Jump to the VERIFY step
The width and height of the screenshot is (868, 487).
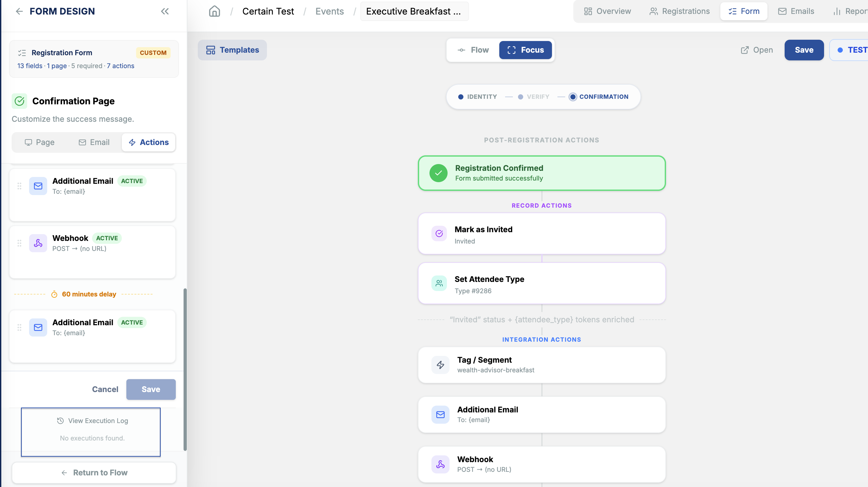534,97
